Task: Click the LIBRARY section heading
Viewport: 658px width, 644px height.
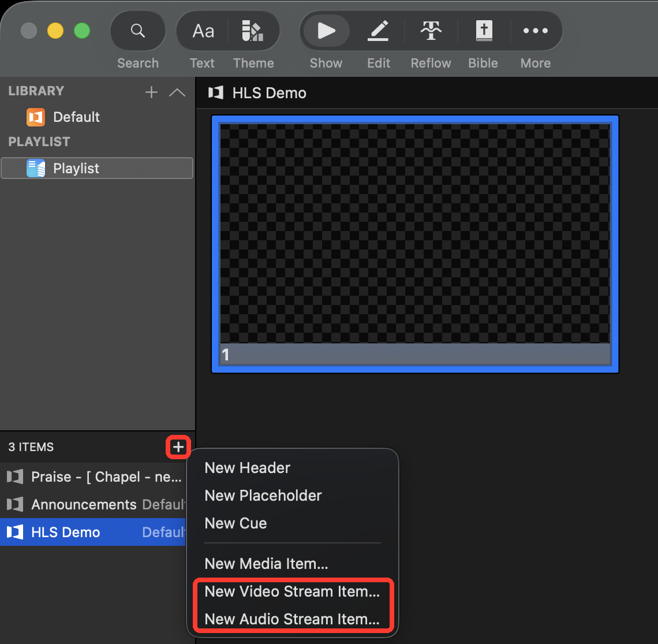Action: 36,91
